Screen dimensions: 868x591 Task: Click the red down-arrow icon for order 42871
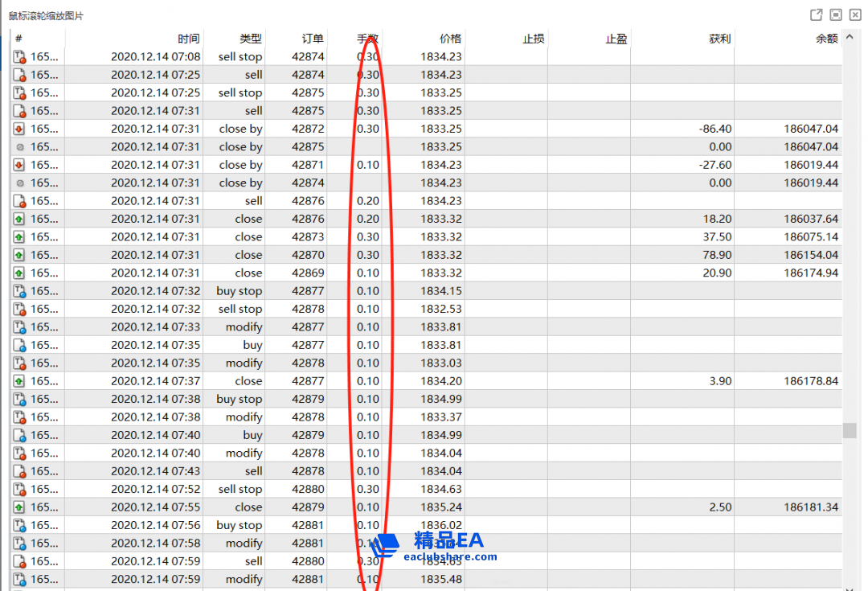pyautogui.click(x=20, y=165)
